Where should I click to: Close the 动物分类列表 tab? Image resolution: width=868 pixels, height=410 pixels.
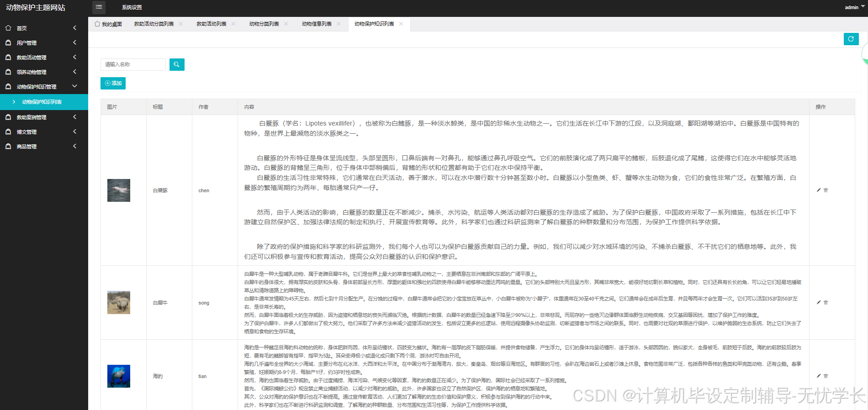pyautogui.click(x=286, y=24)
